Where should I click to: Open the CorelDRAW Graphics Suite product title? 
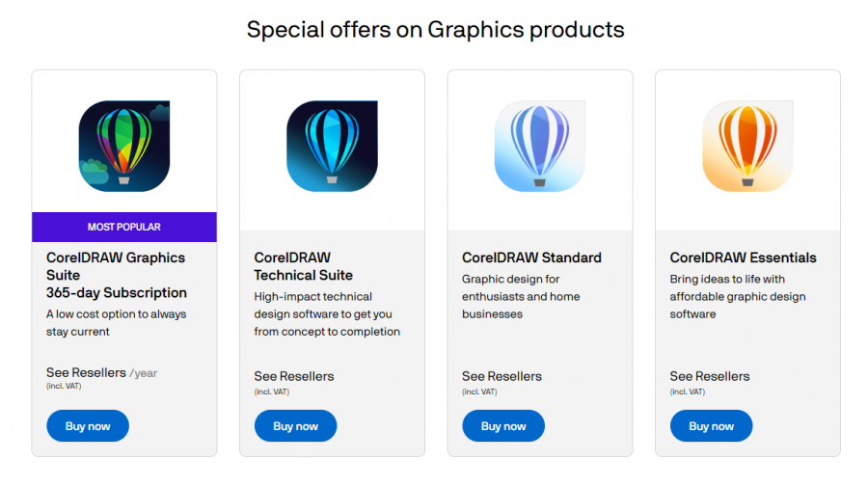[116, 275]
